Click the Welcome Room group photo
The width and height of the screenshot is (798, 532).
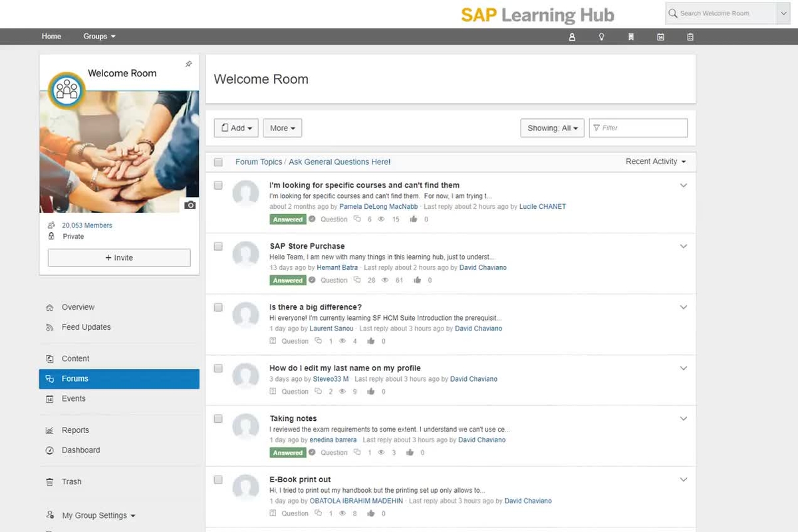119,152
